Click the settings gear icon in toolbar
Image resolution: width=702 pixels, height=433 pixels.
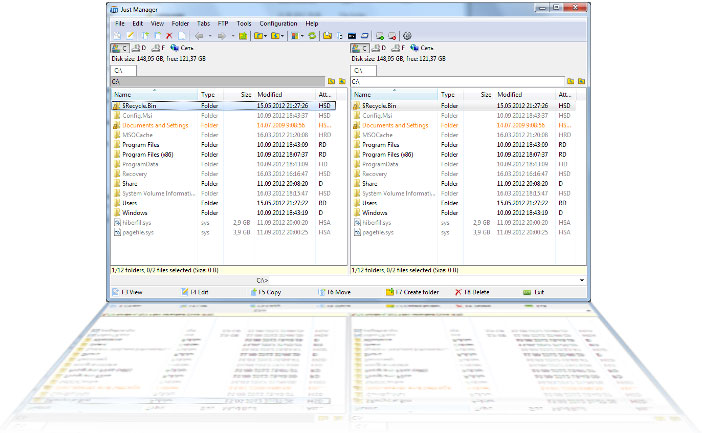(407, 36)
